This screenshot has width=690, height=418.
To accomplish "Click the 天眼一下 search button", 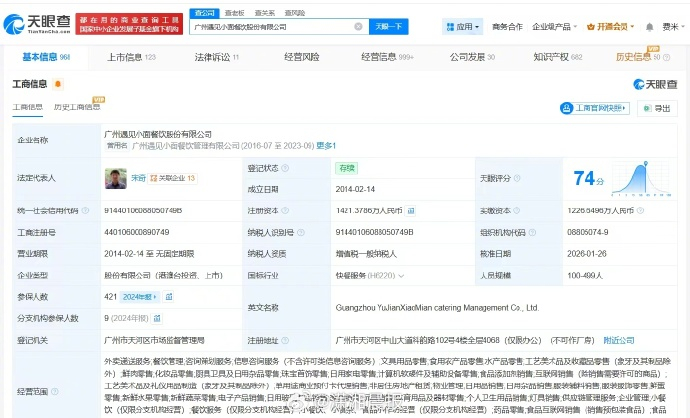I will (389, 26).
